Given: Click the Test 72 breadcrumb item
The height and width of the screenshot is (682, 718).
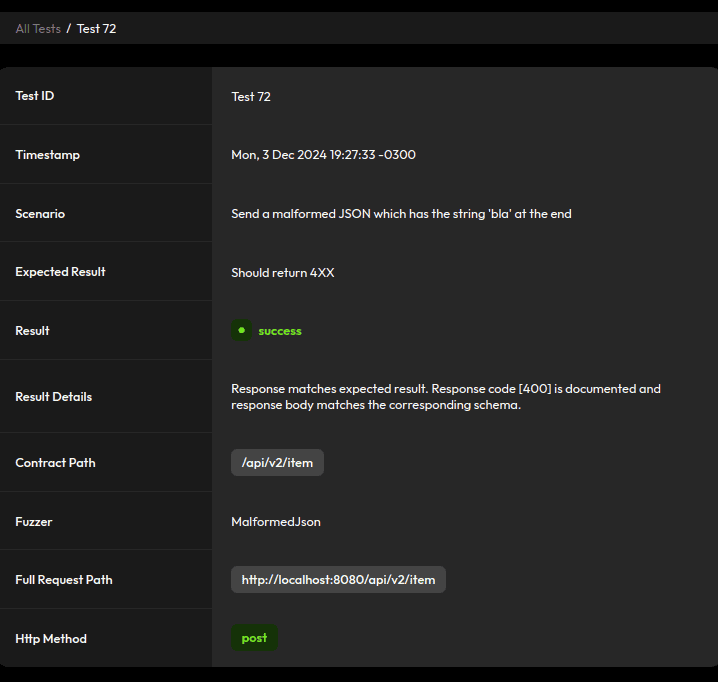Looking at the screenshot, I should pos(97,29).
